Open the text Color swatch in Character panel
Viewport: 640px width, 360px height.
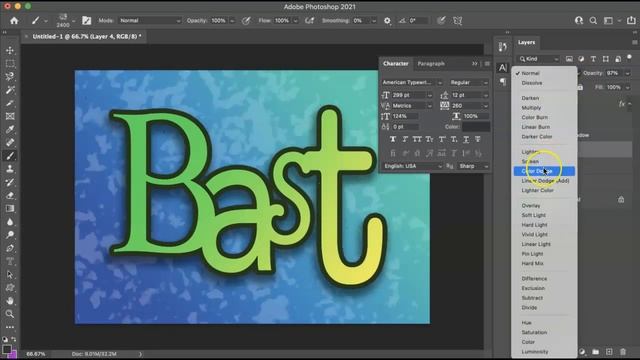click(x=476, y=127)
